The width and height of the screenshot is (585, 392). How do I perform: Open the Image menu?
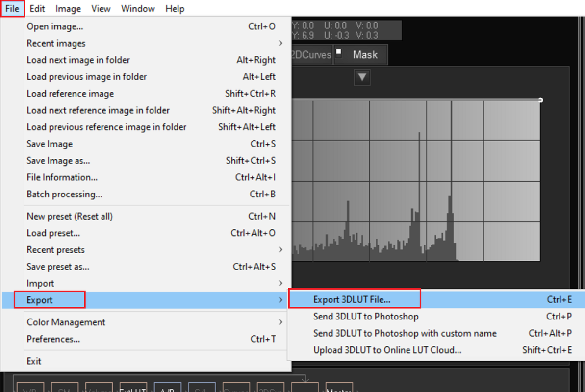[x=68, y=9]
